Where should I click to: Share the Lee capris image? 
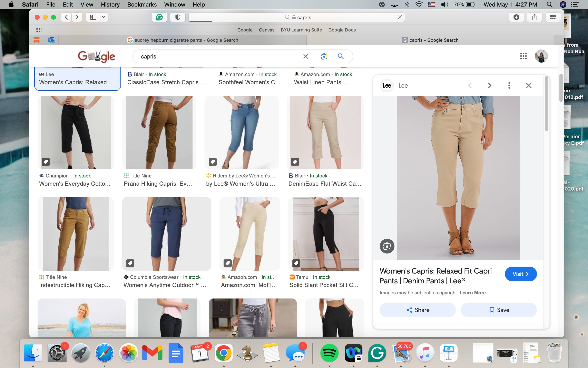click(418, 310)
